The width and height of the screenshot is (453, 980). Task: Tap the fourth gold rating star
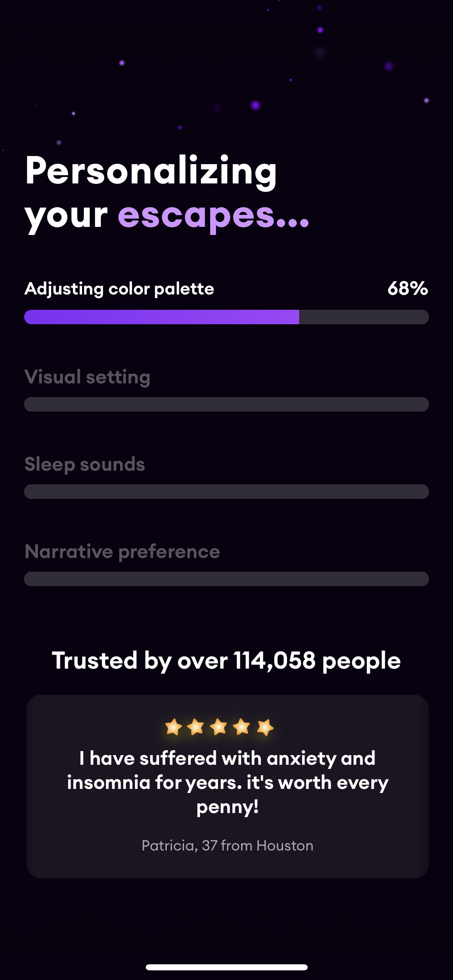242,727
